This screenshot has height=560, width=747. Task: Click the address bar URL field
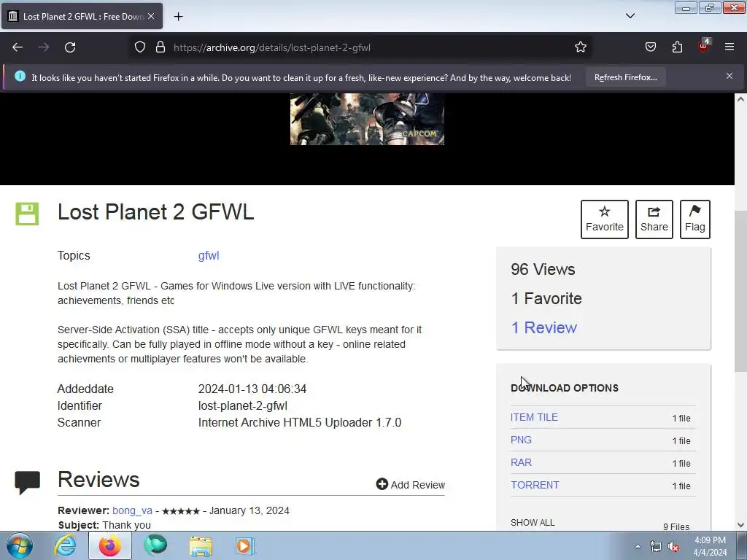coord(362,47)
